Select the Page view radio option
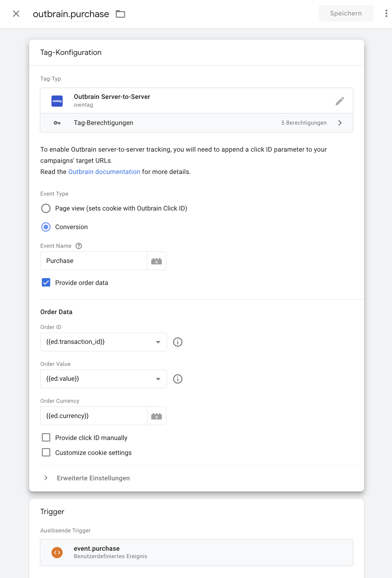392x578 pixels. 46,208
